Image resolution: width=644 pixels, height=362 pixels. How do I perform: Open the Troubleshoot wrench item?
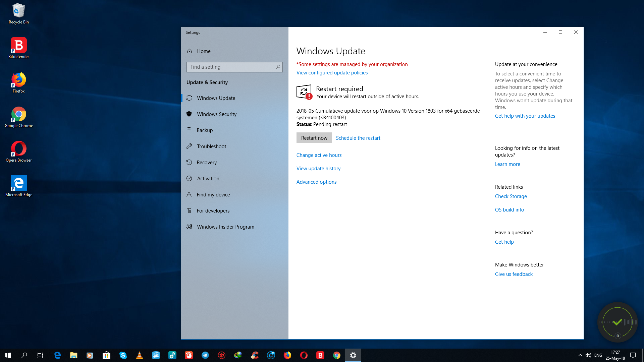[211, 146]
